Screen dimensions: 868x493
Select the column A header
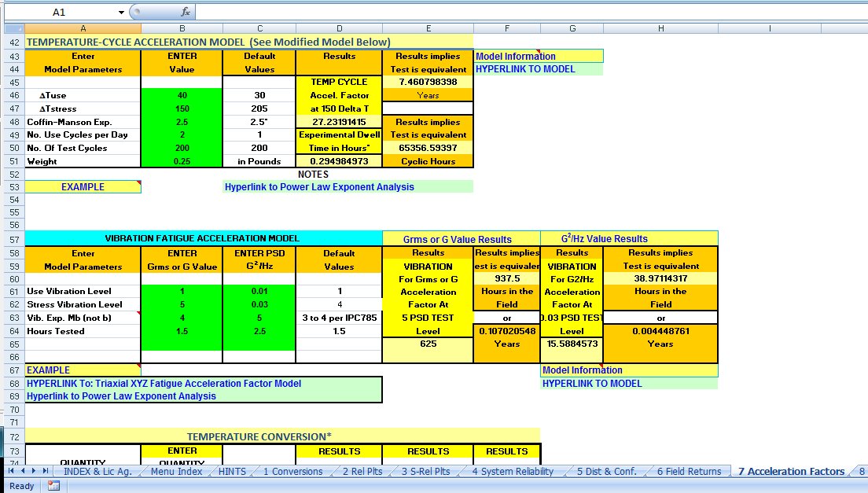pos(83,28)
